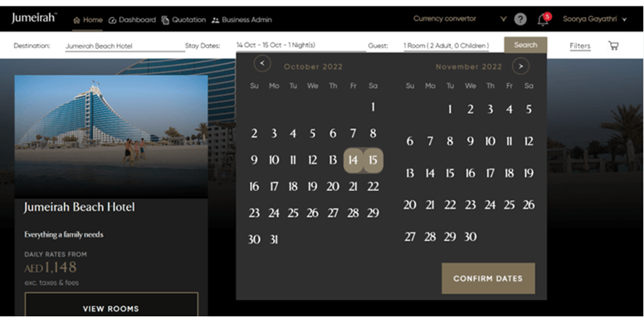The image size is (644, 323).
Task: Open the Filters link
Action: 580,46
